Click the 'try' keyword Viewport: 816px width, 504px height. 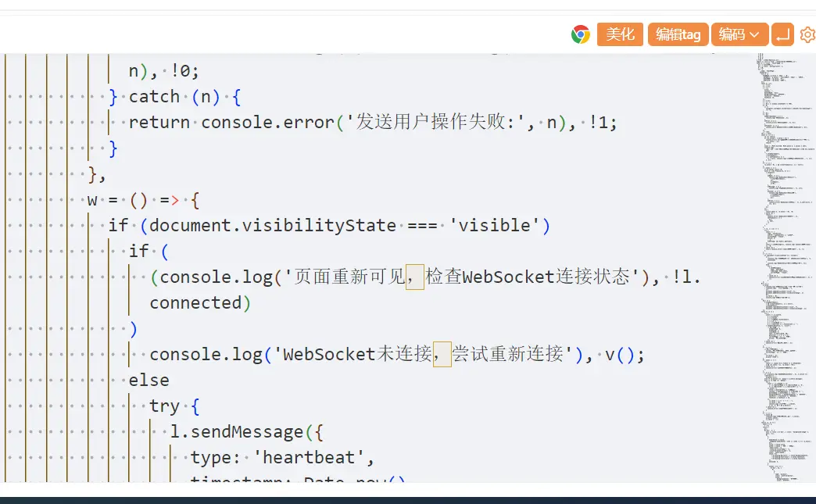click(164, 406)
